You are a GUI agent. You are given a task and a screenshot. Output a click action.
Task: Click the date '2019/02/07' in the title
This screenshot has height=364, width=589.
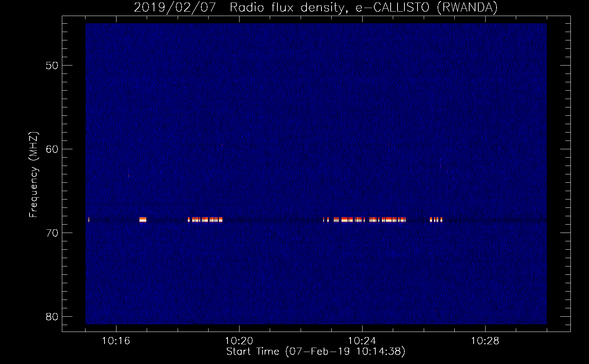pos(175,7)
